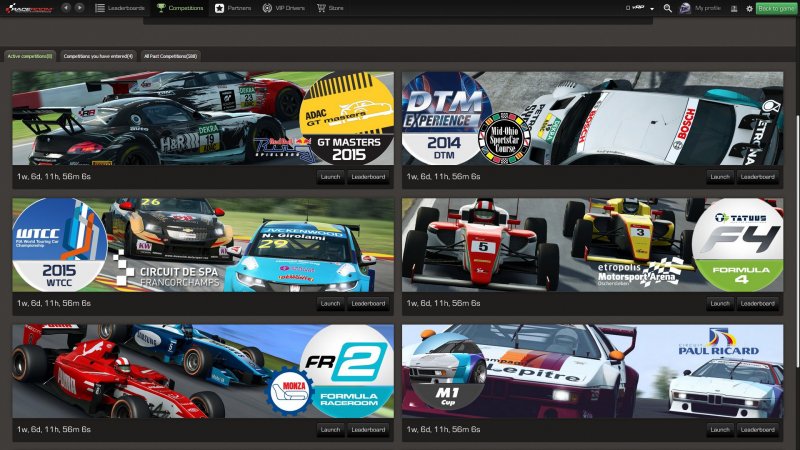Image resolution: width=800 pixels, height=450 pixels.
Task: Click the ADAC GT Masters round logo
Action: 347,118
